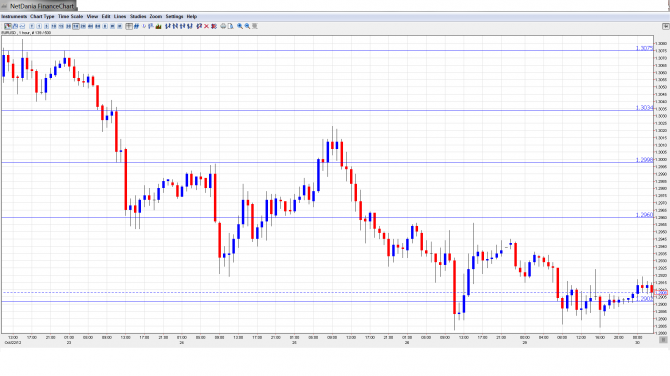
Task: Click the print chart icon
Action: click(223, 26)
